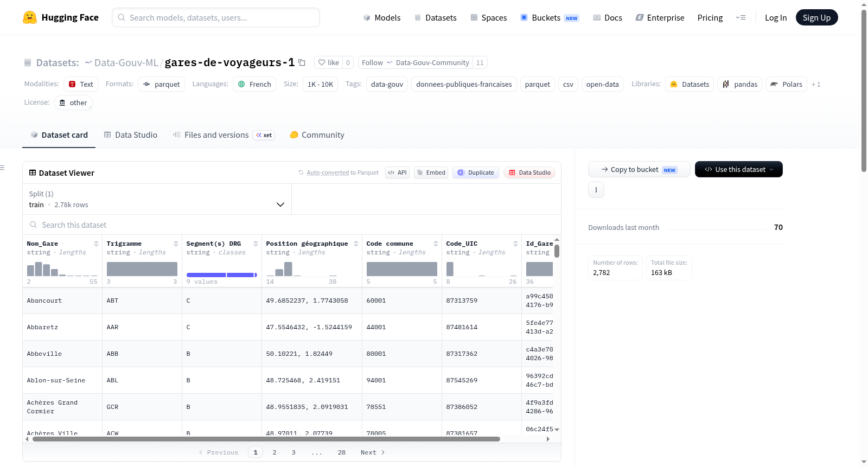
Task: Select the parquet format tag
Action: click(161, 84)
